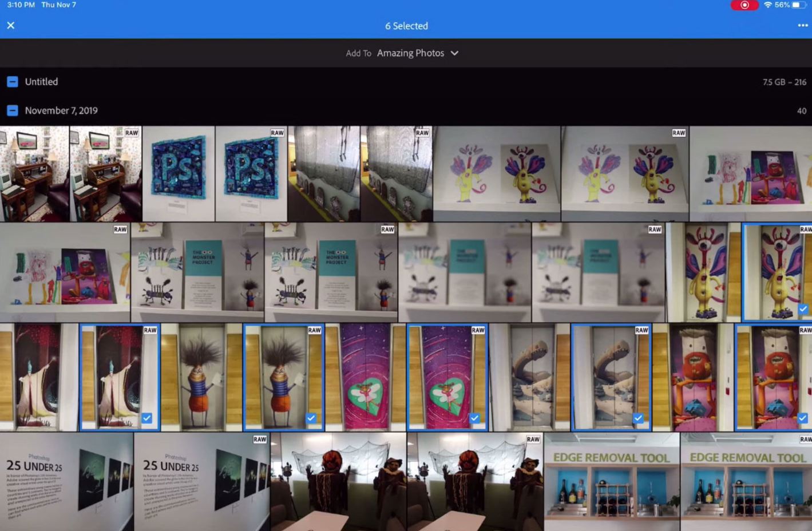This screenshot has width=812, height=531.
Task: Select the RAW Halloween figures photo
Action: point(475,482)
